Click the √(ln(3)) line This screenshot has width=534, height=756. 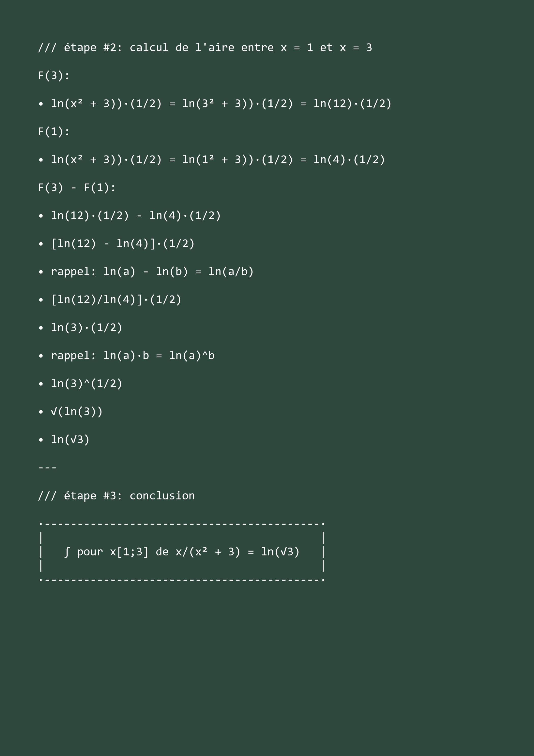point(70,412)
